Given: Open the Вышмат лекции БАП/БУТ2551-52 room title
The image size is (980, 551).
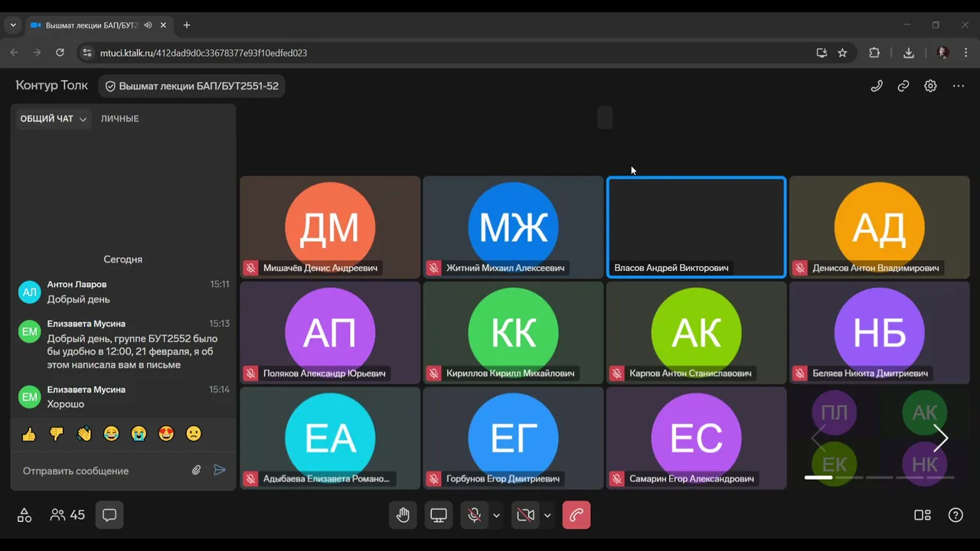Looking at the screenshot, I should pos(191,86).
